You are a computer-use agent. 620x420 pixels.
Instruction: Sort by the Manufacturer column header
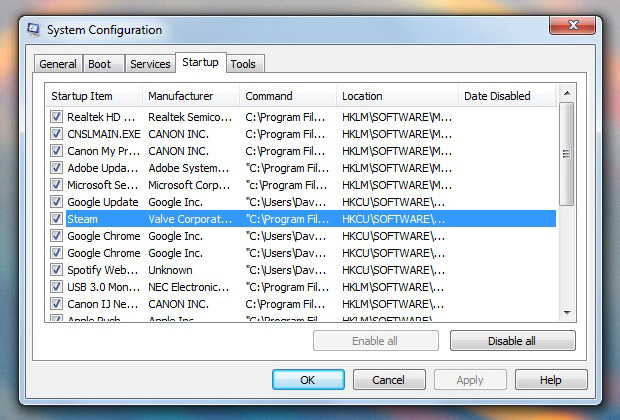point(191,96)
